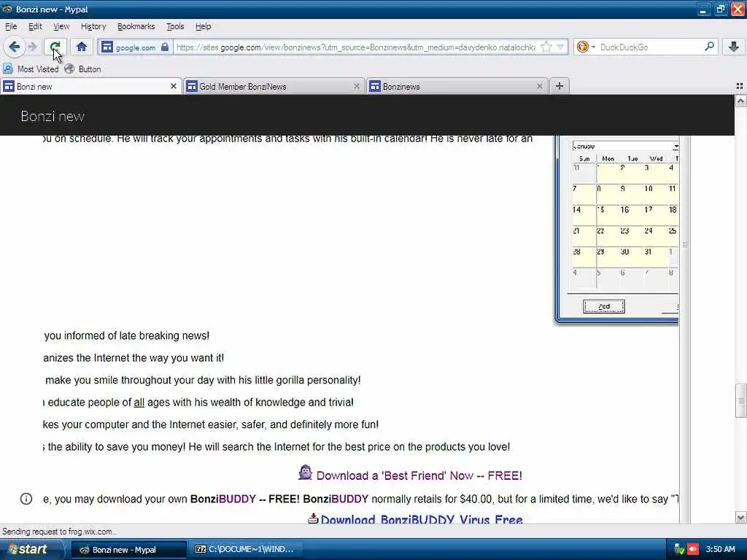This screenshot has height=560, width=747.
Task: Click the calendar date 30
Action: click(x=624, y=252)
